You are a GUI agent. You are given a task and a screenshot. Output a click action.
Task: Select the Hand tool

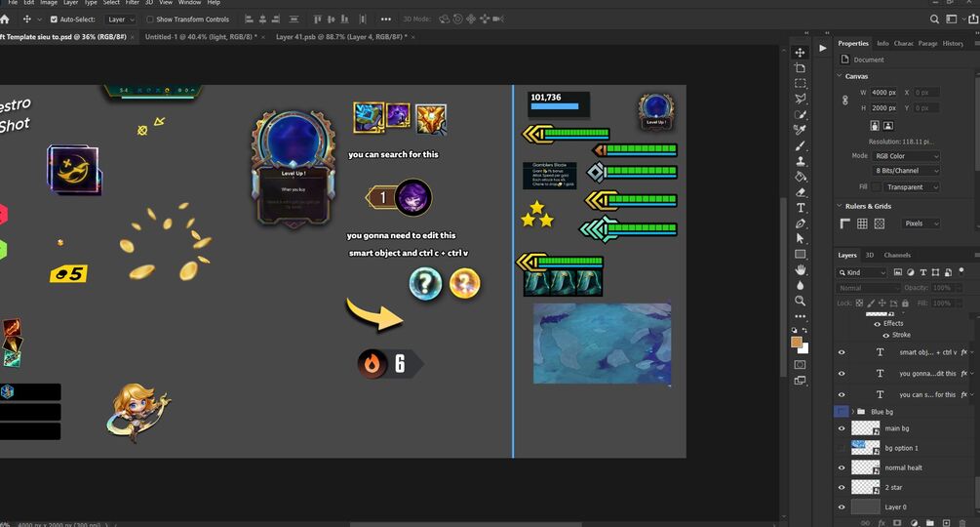click(x=800, y=269)
